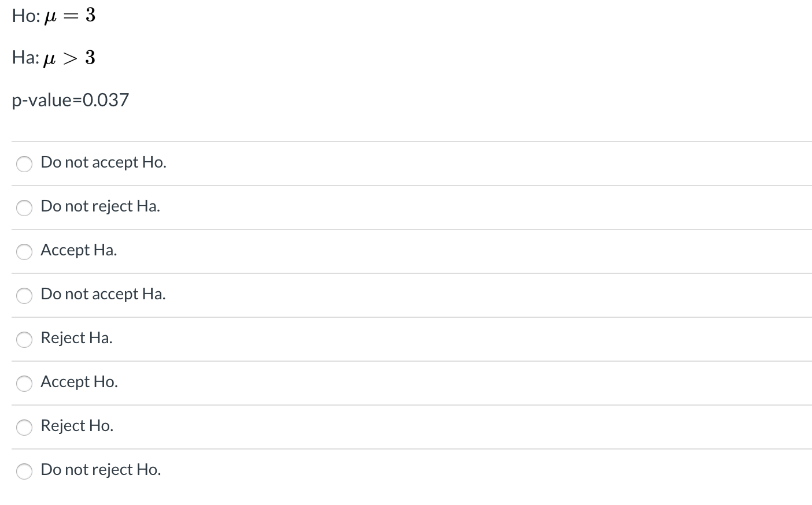812x505 pixels.
Task: Click the 'p-value=0.037' text
Action: (71, 100)
